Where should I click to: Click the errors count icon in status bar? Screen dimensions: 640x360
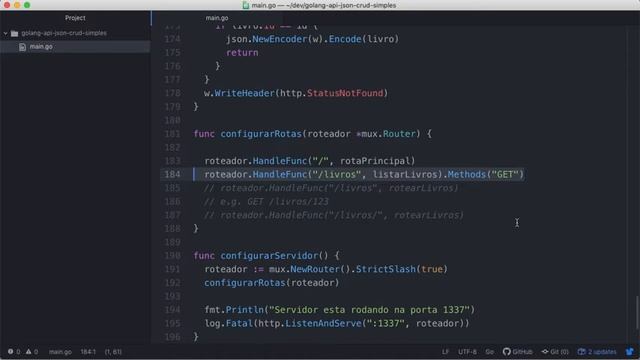(10, 351)
